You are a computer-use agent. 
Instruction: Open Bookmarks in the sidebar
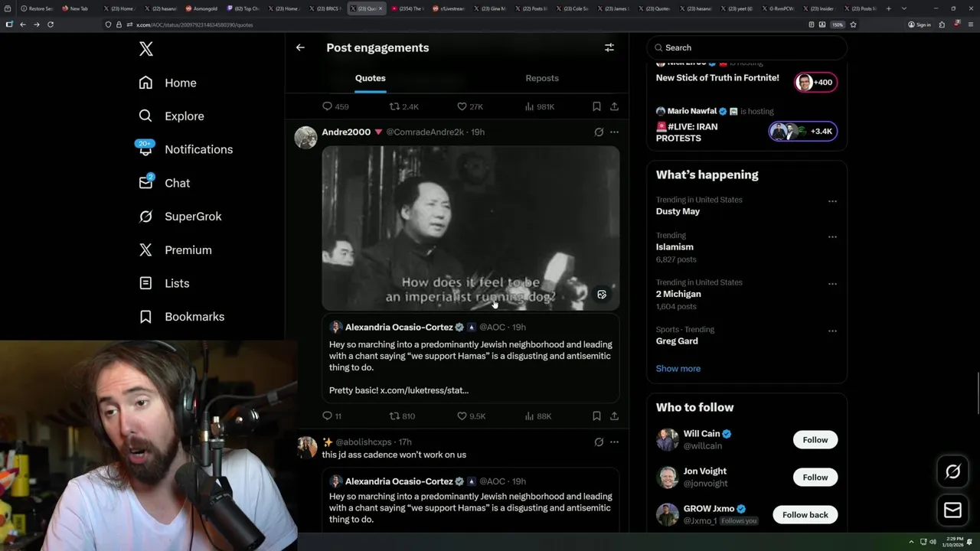[x=182, y=317]
